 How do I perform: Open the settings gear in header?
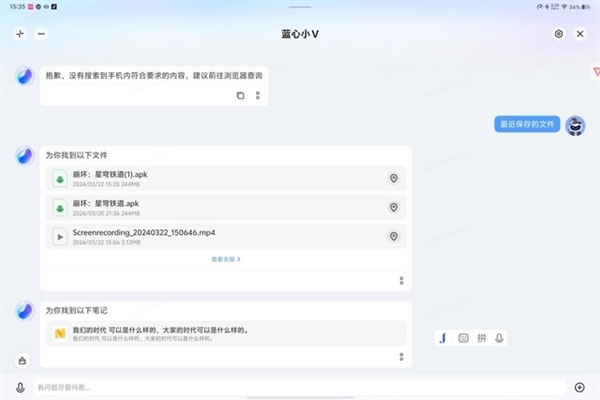tap(558, 33)
